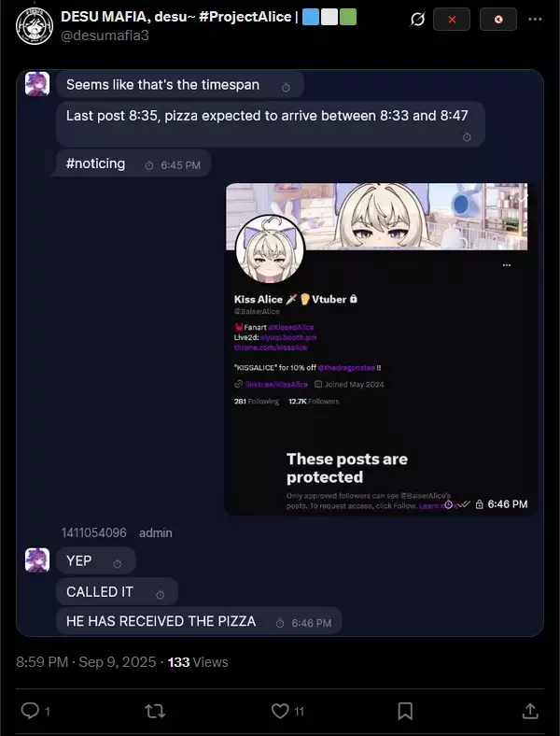Screen dimensions: 560x736
Task: Bookmark this post
Action: click(405, 711)
